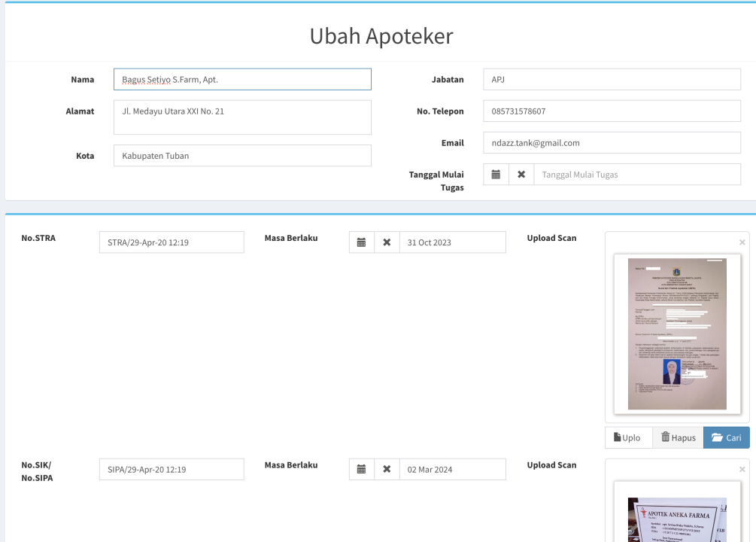This screenshot has height=542, width=756.
Task: Remove the STRA scan preview with X
Action: [742, 242]
